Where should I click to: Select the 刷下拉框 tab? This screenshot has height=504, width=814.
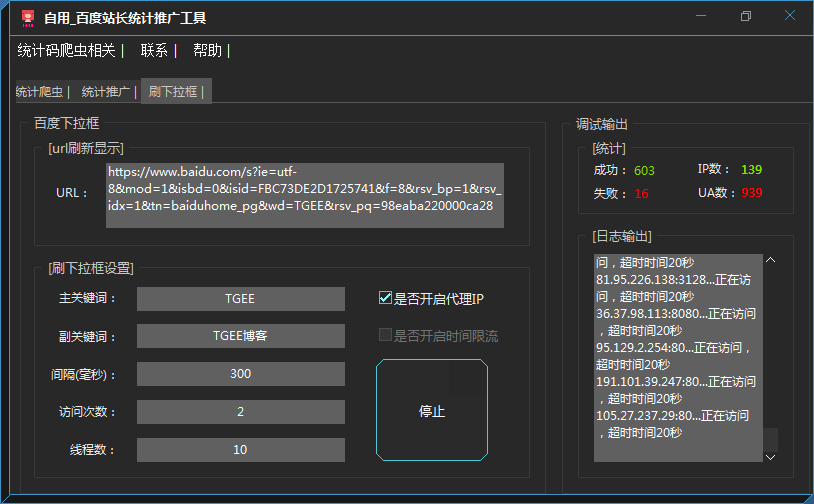pyautogui.click(x=176, y=91)
